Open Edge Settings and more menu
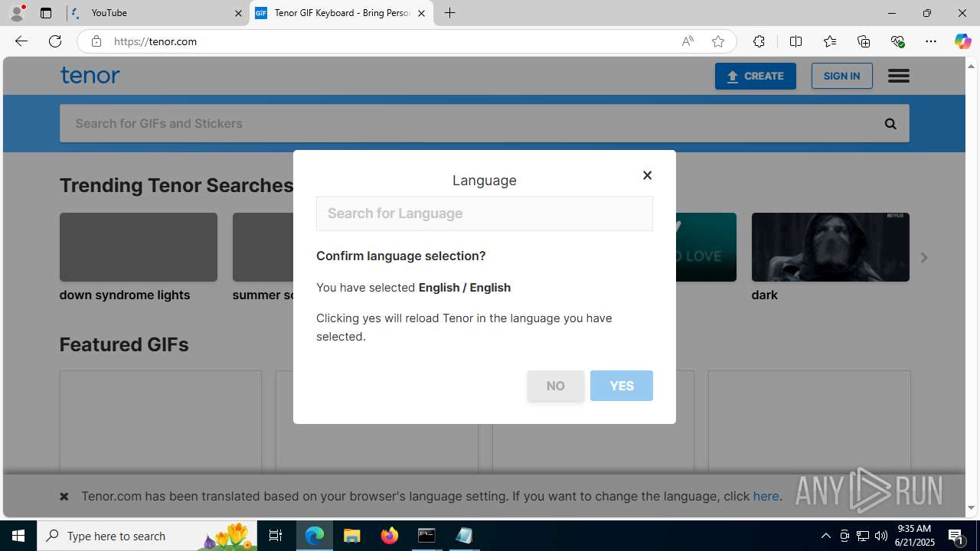Image resolution: width=980 pixels, height=551 pixels. coord(931,41)
